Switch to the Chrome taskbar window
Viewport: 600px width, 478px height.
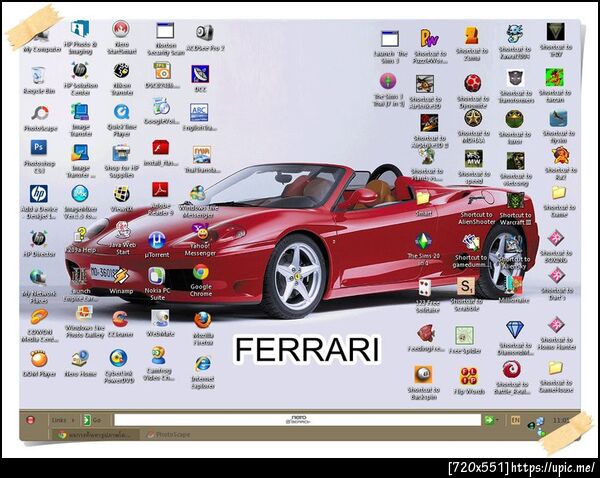pos(95,435)
